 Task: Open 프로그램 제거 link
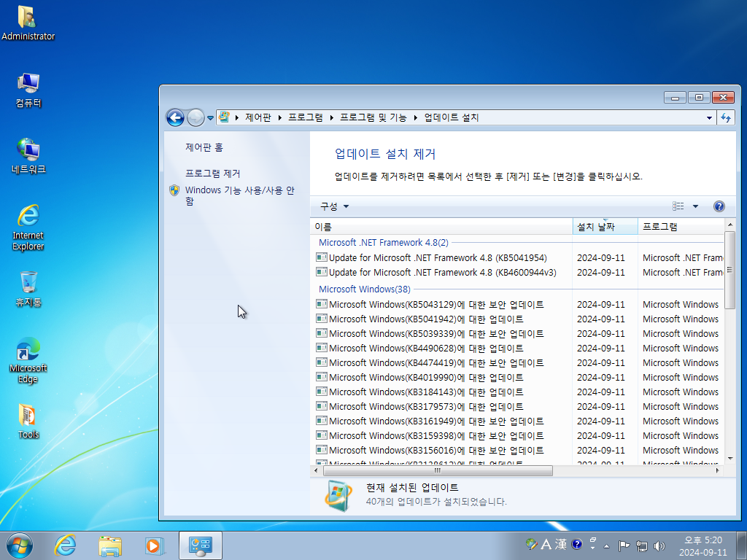tap(212, 174)
